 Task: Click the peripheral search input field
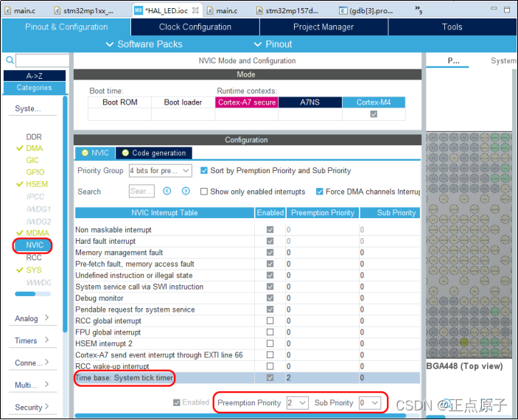(42, 60)
